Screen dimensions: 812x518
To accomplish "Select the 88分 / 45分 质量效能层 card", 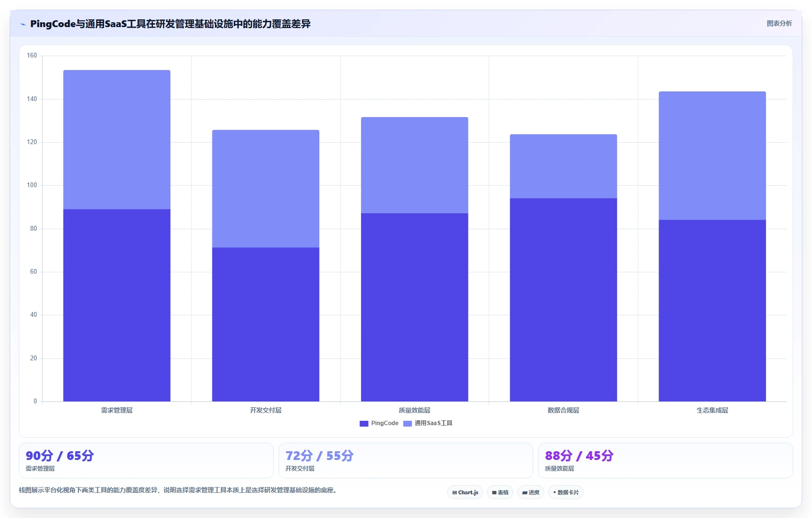I will pos(665,460).
